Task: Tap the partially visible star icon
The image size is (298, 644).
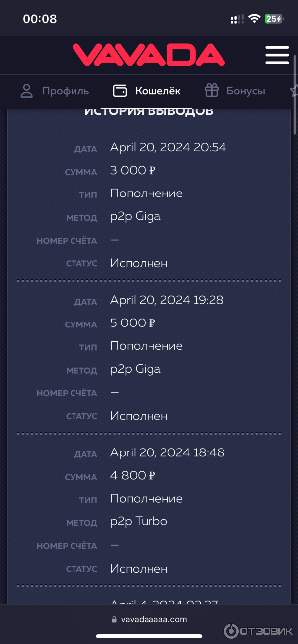Action: pyautogui.click(x=294, y=91)
